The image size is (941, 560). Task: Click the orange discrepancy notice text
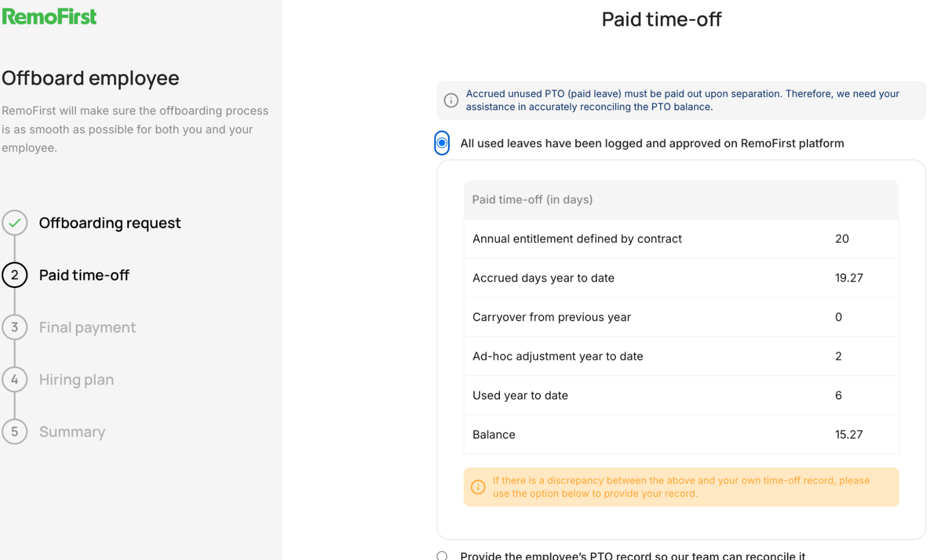pos(681,487)
